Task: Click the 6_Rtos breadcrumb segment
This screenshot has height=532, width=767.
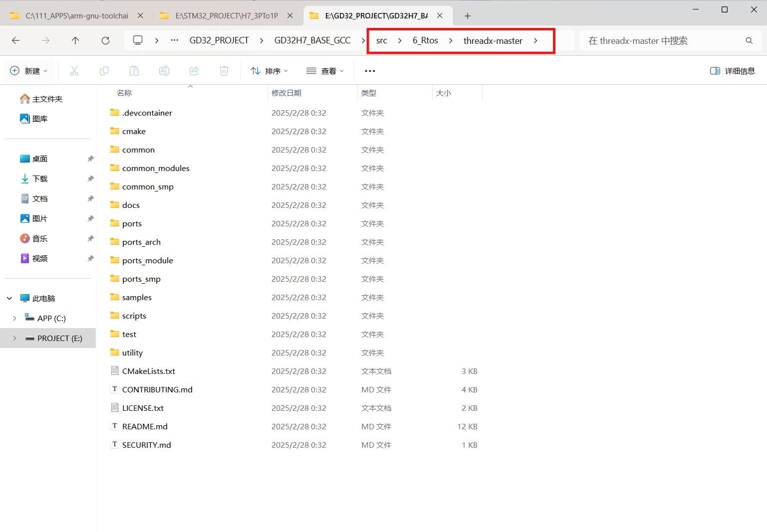Action: pyautogui.click(x=425, y=40)
